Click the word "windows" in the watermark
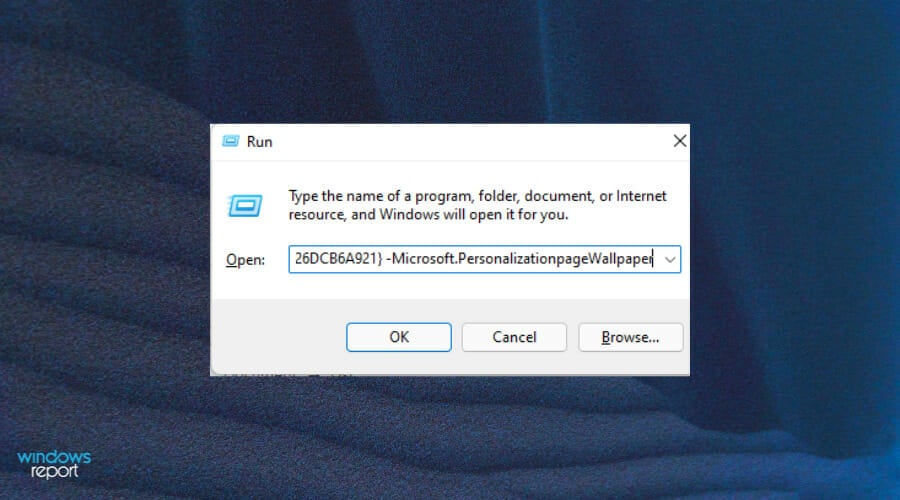This screenshot has height=500, width=900. 54,458
